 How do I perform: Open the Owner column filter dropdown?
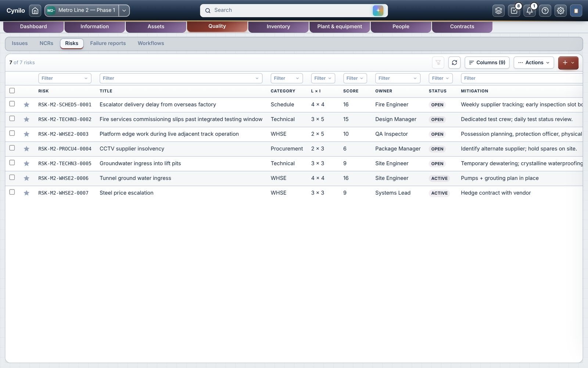click(x=398, y=78)
